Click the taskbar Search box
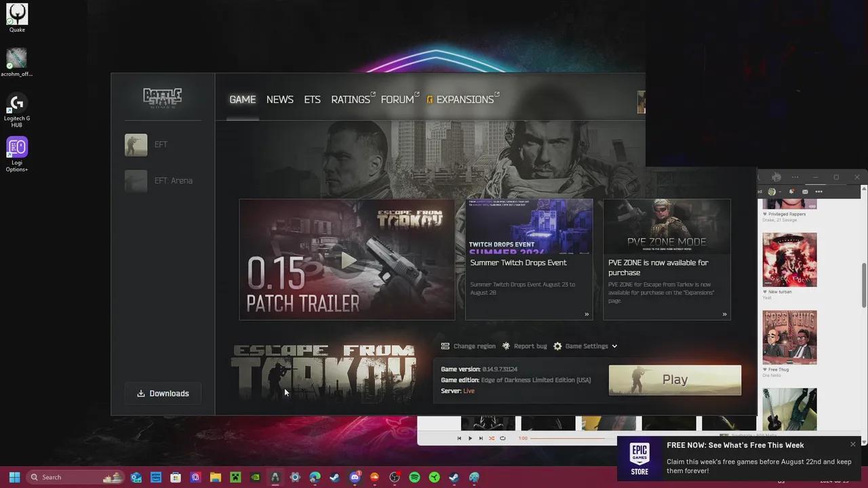868x488 pixels. click(x=75, y=477)
